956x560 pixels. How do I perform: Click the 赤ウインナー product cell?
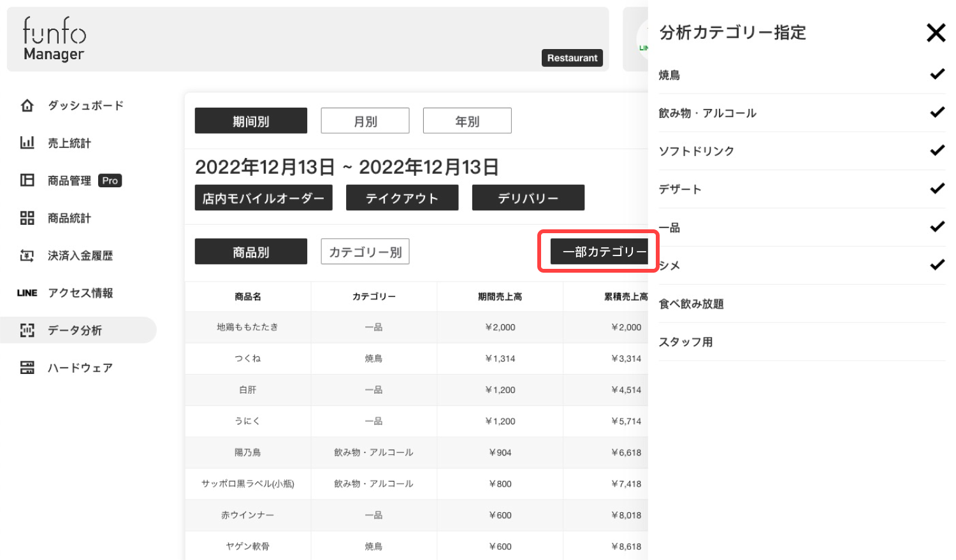point(248,515)
